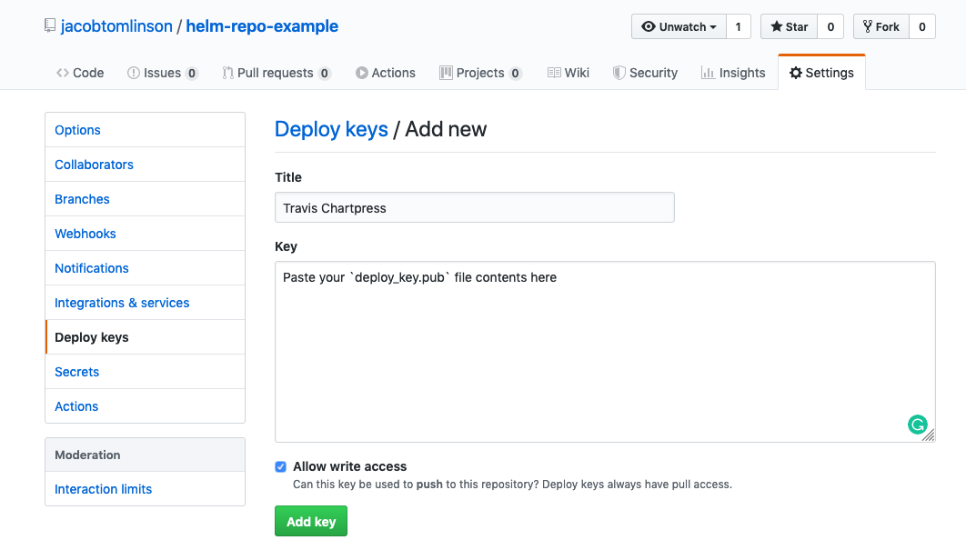The image size is (966, 560).
Task: Click the star icon on the Star button
Action: click(776, 26)
